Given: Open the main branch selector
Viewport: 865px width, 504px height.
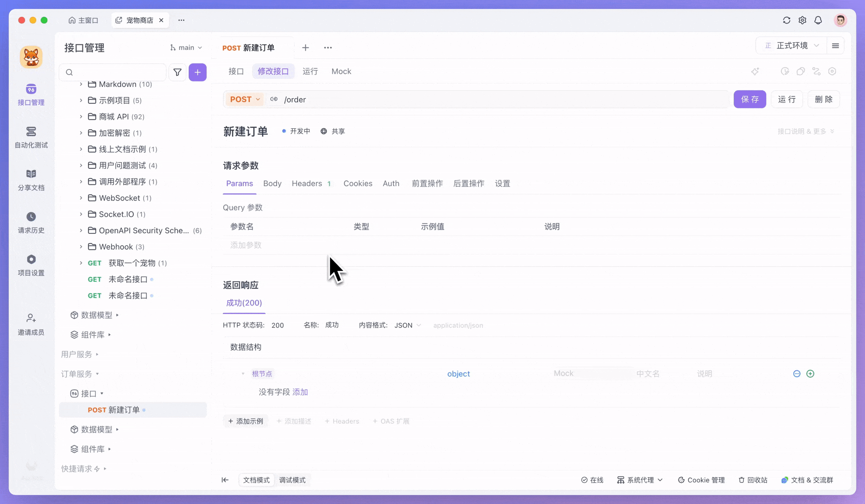Looking at the screenshot, I should pyautogui.click(x=186, y=47).
